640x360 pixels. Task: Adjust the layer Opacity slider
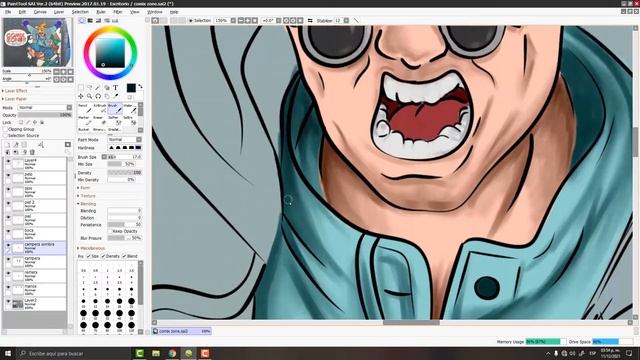tap(45, 115)
